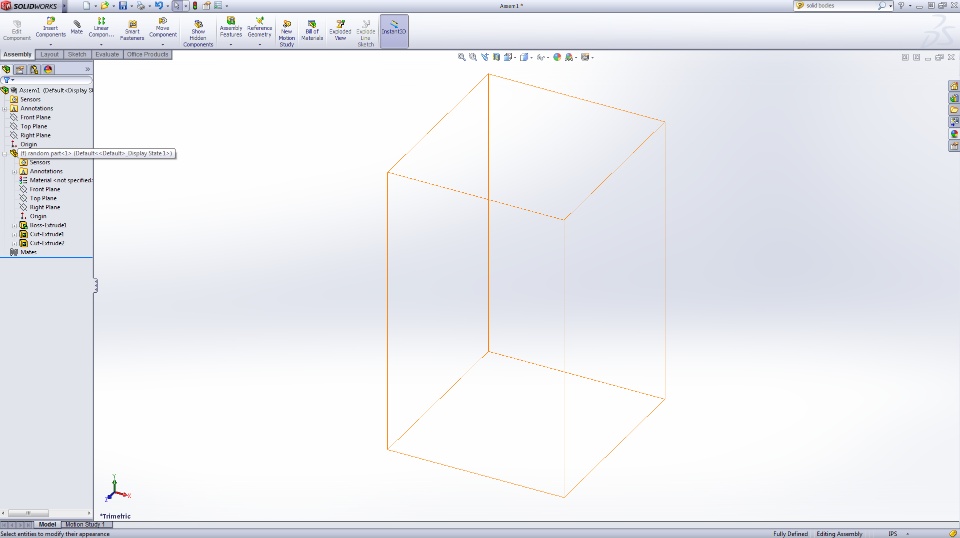Click Exploded View tool

[340, 31]
